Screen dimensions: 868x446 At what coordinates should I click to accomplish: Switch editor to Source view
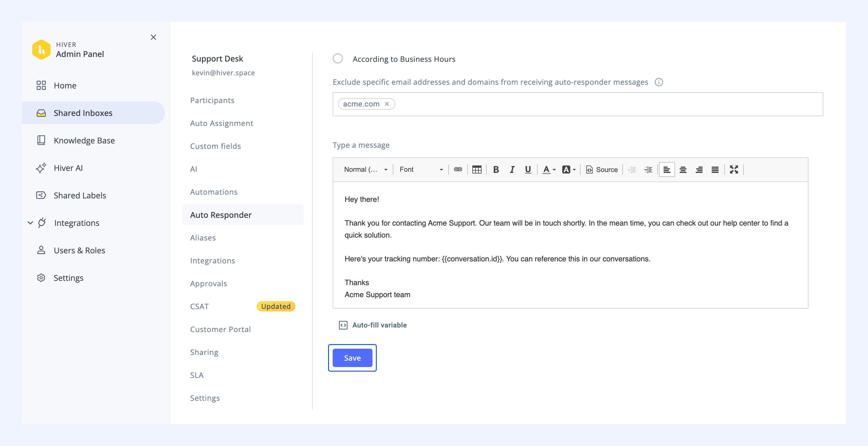tap(602, 169)
